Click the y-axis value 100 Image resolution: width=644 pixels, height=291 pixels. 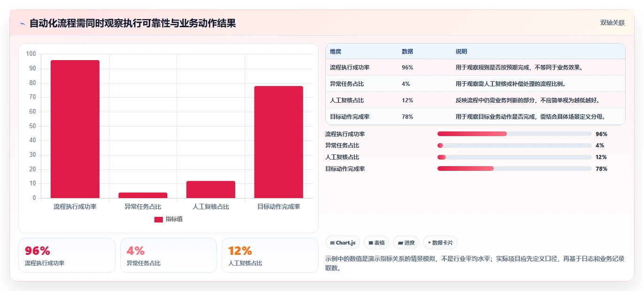tap(31, 54)
